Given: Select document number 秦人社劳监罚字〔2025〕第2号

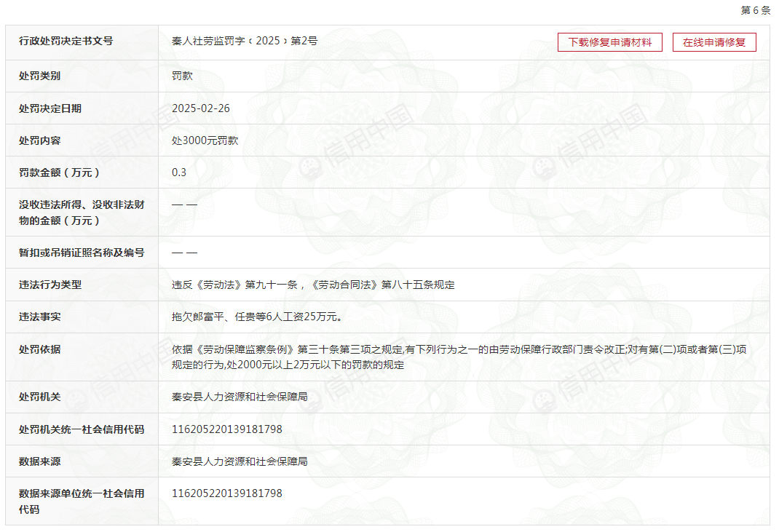Looking at the screenshot, I should click(x=245, y=41).
